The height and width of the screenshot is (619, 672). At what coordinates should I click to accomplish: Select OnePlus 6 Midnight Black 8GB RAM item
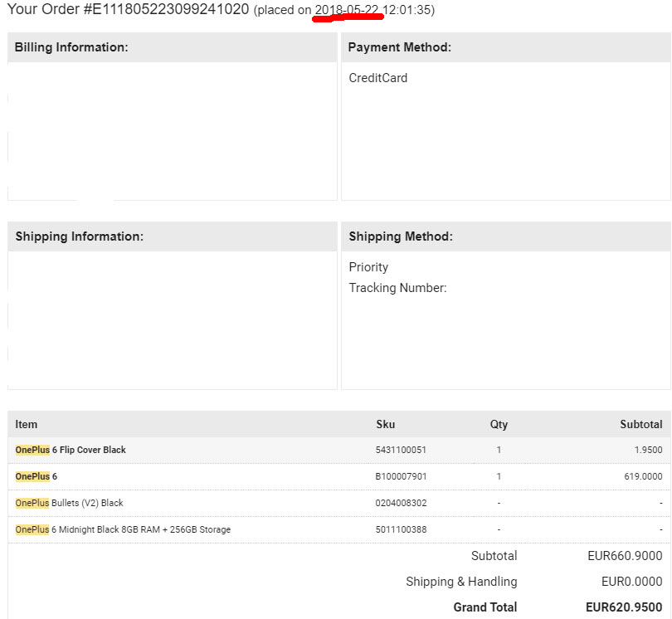[123, 529]
